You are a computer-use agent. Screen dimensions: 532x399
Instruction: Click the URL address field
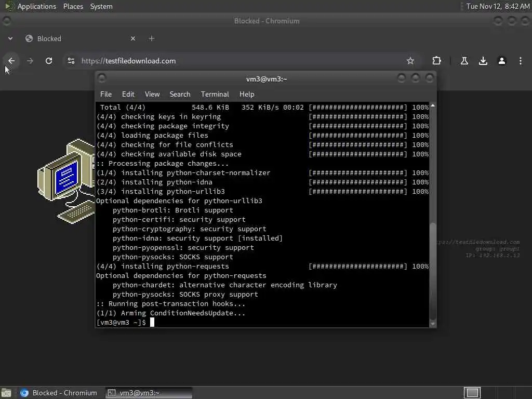point(237,61)
